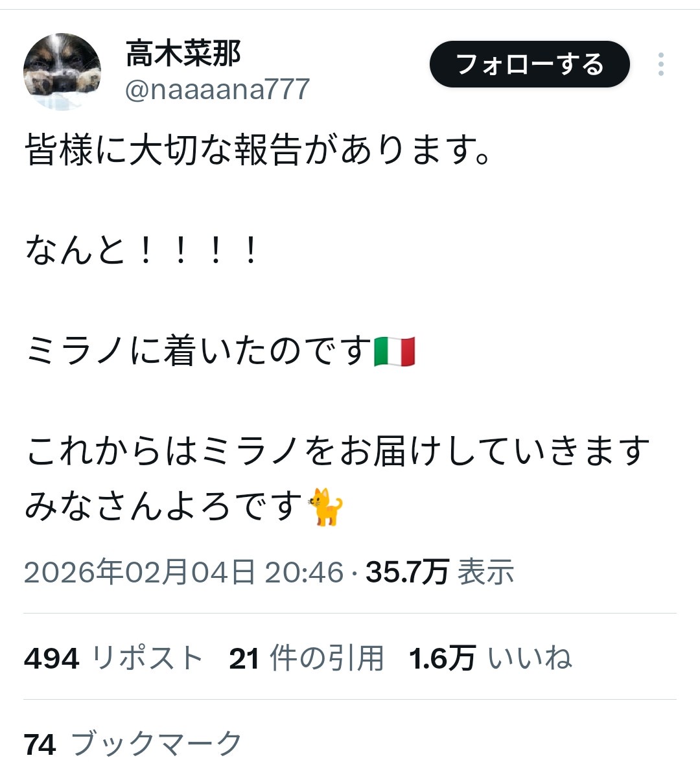View the 494 リポスト list
700x771 pixels.
pyautogui.click(x=113, y=658)
